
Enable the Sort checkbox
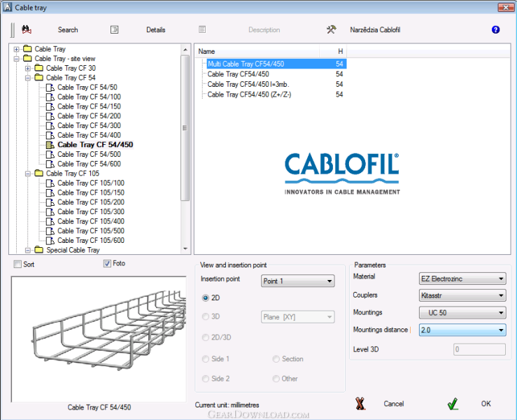[17, 264]
